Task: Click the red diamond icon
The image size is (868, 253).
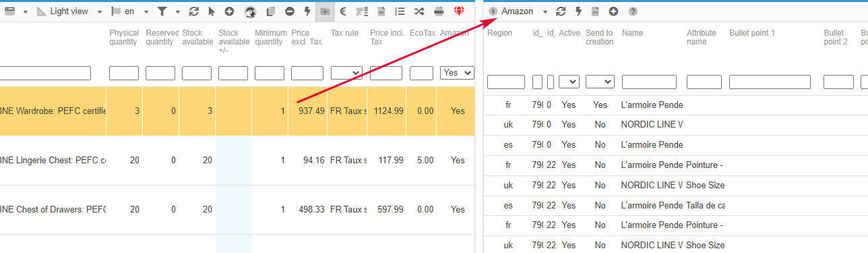Action: [x=459, y=11]
